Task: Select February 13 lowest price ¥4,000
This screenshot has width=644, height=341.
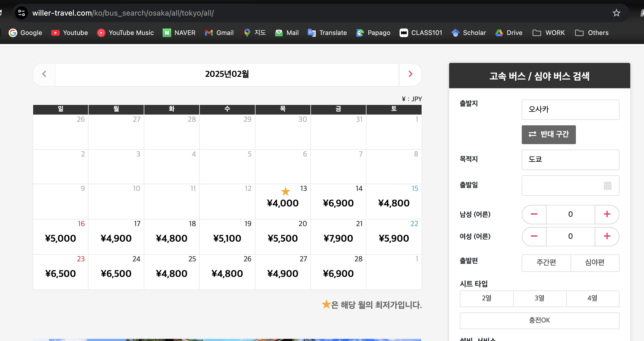Action: (x=283, y=203)
